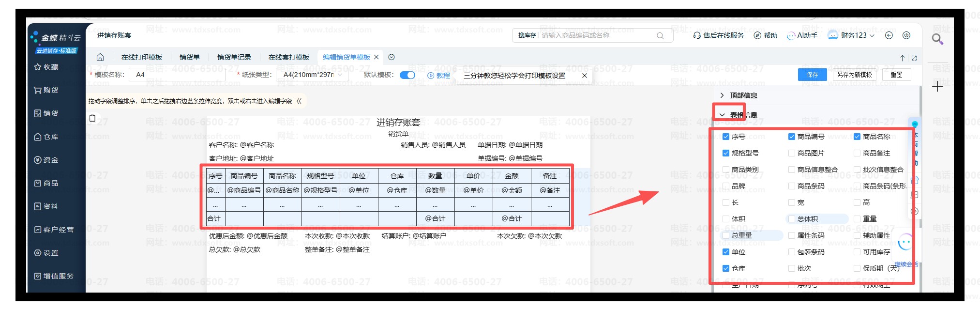Click the 售后在线服务 headset icon

point(697,35)
